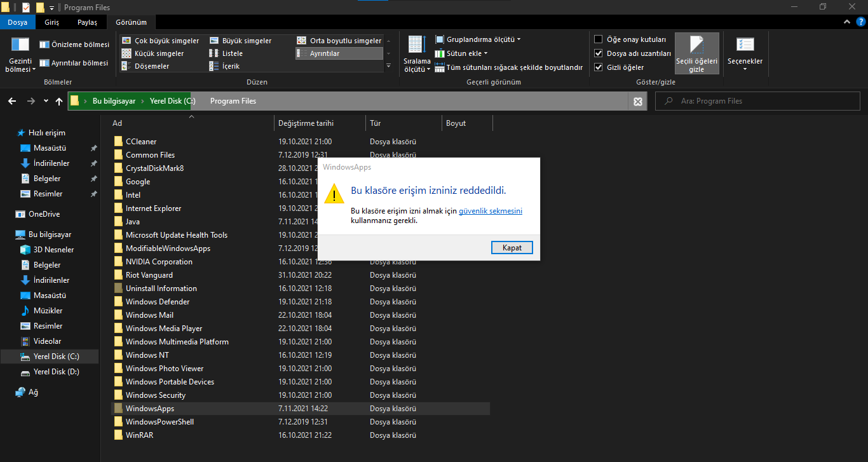868x462 pixels.
Task: Clear the address bar with X button
Action: point(638,101)
